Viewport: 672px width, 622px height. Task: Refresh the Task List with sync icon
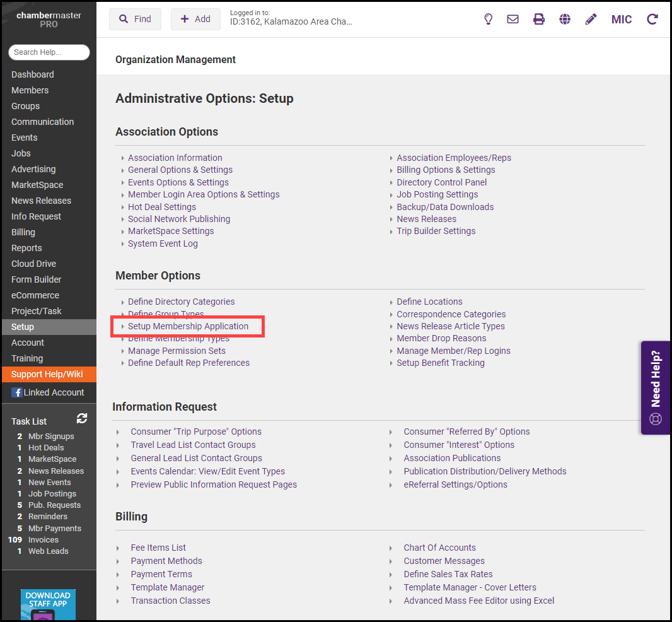pyautogui.click(x=82, y=418)
